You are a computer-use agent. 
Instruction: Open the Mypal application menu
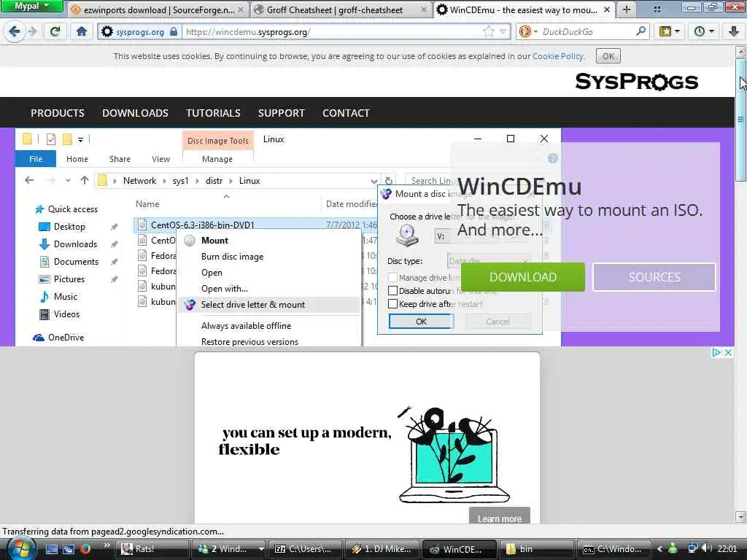31,6
